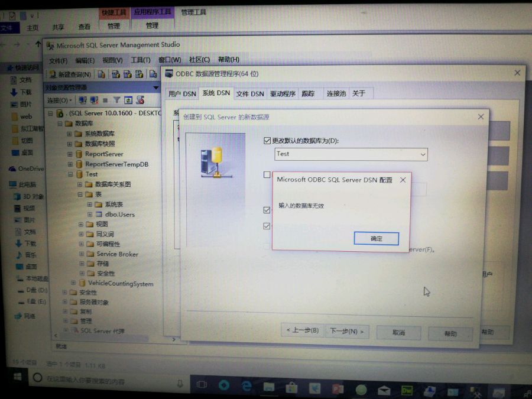Open the 社区(C) menu in Management Studio
532x399 pixels.
tap(199, 59)
